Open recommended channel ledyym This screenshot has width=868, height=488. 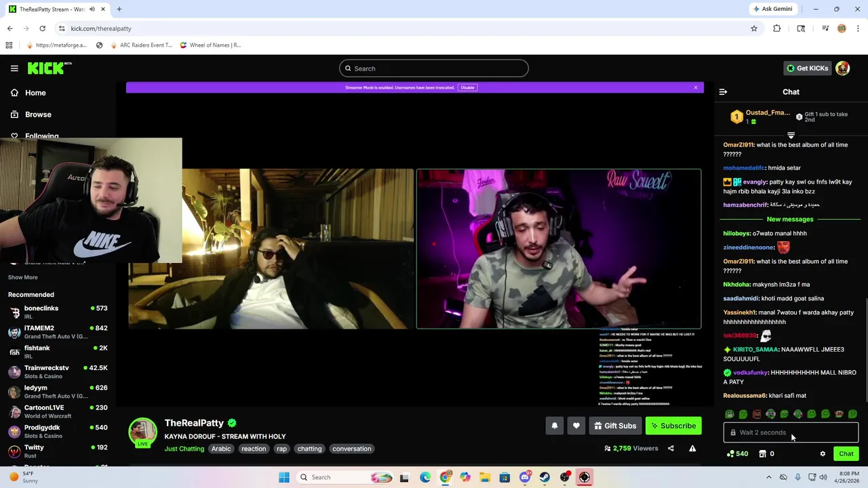click(58, 392)
